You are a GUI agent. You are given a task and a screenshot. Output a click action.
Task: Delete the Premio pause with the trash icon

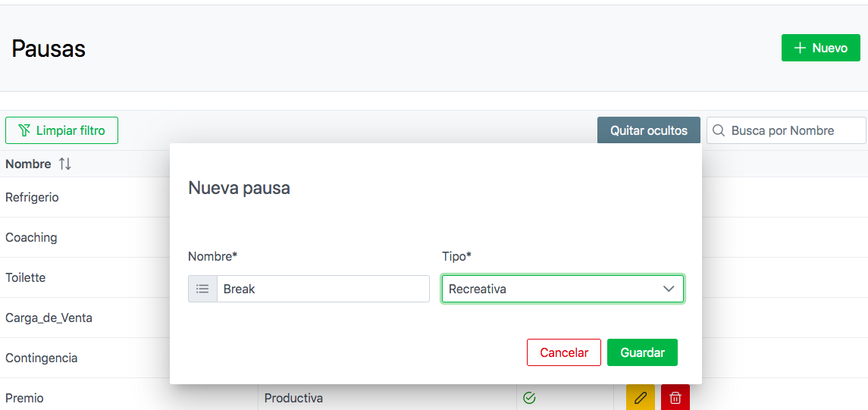coord(675,398)
